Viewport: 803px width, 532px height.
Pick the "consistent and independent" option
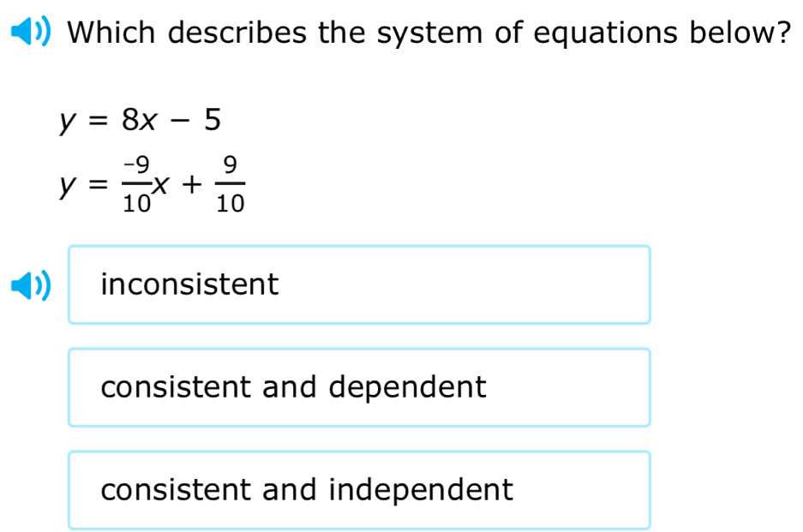pyautogui.click(x=359, y=490)
